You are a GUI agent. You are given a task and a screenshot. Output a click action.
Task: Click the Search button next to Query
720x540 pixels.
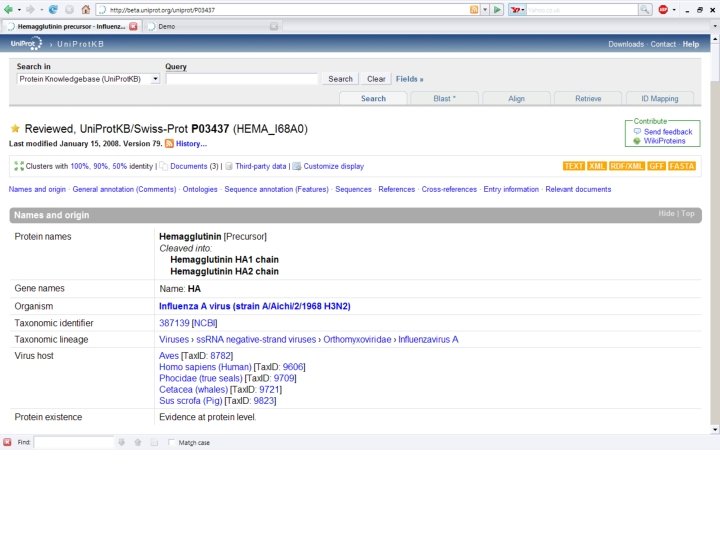tap(340, 79)
